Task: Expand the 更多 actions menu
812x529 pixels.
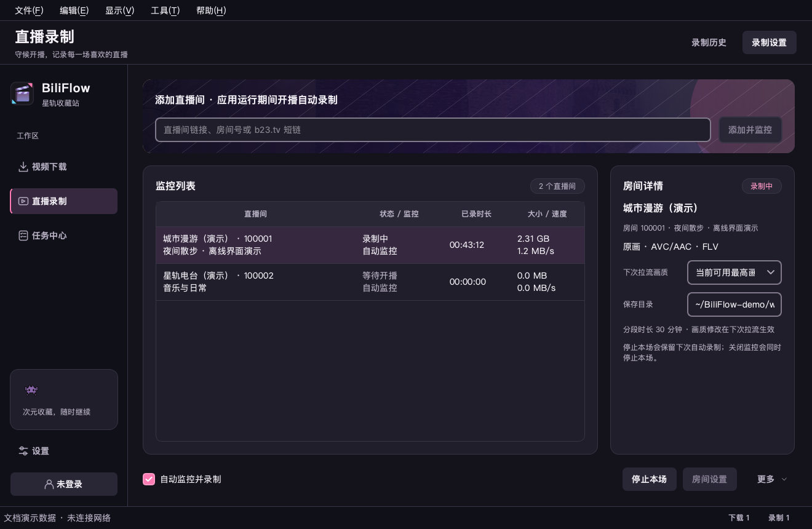Action: point(772,479)
